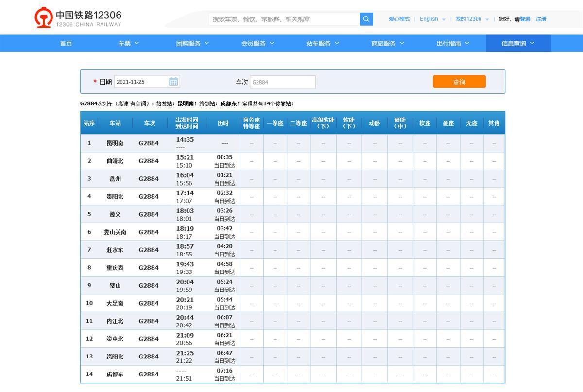Select station 资中北 in the table
The height and width of the screenshot is (392, 583).
click(115, 339)
